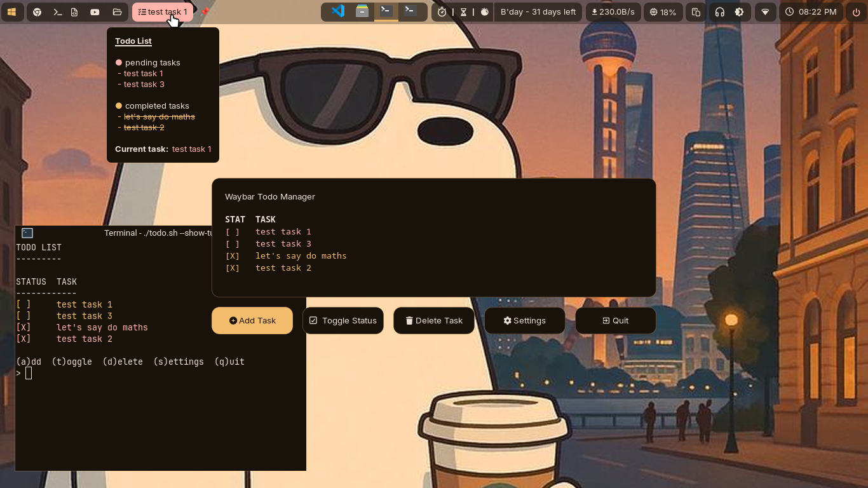Launch terminal from the bar shortcut
Screen dimensions: 868x488
[57, 12]
